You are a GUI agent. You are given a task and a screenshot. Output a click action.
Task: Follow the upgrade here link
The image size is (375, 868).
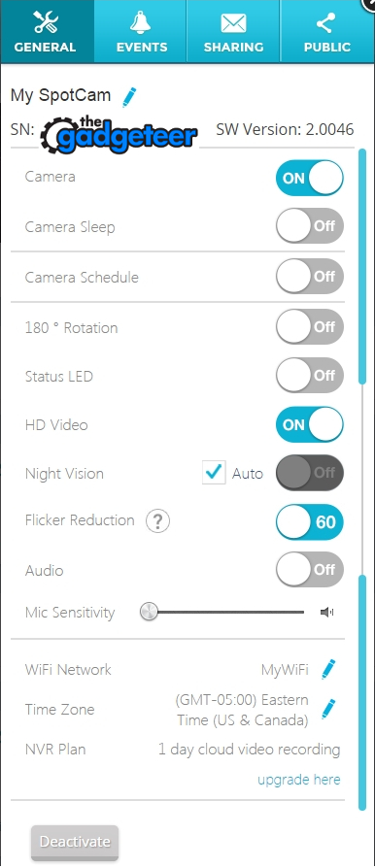tap(299, 780)
